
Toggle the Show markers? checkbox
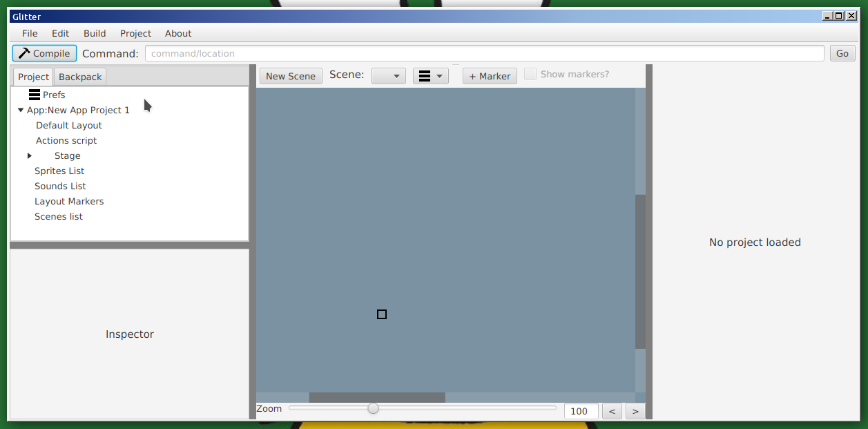click(x=530, y=74)
